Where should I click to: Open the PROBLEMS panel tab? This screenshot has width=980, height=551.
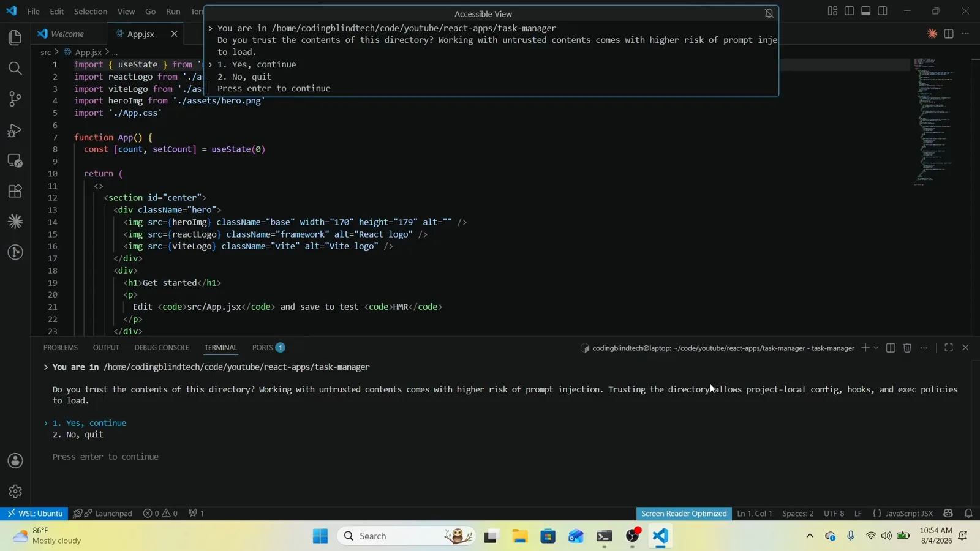pyautogui.click(x=61, y=348)
